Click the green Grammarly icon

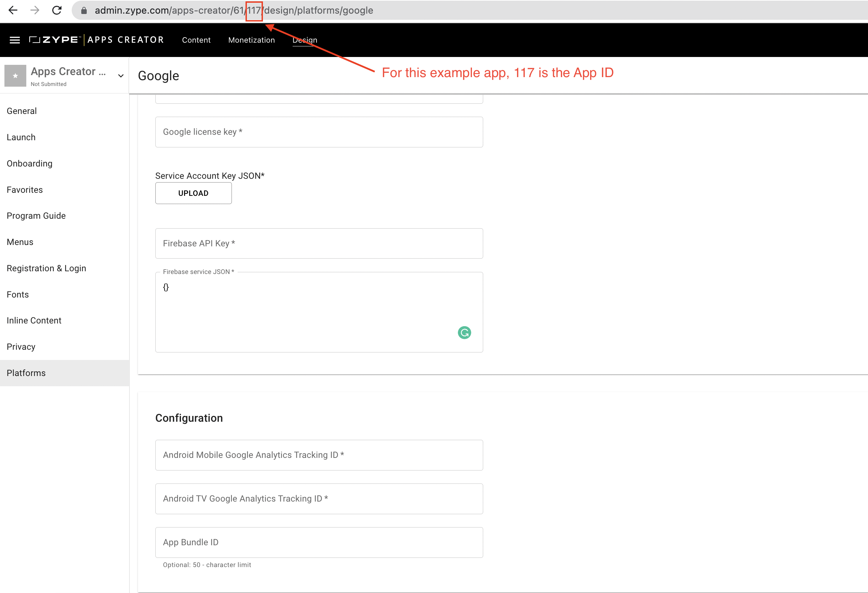click(464, 333)
